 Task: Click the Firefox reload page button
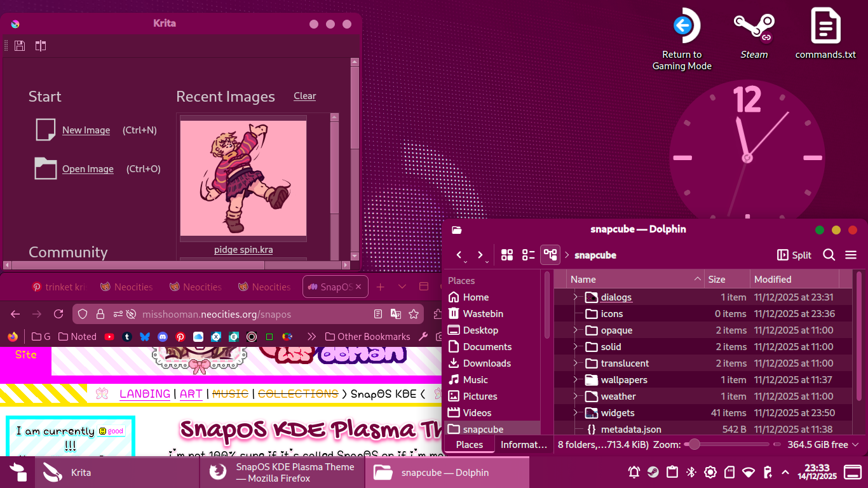58,314
